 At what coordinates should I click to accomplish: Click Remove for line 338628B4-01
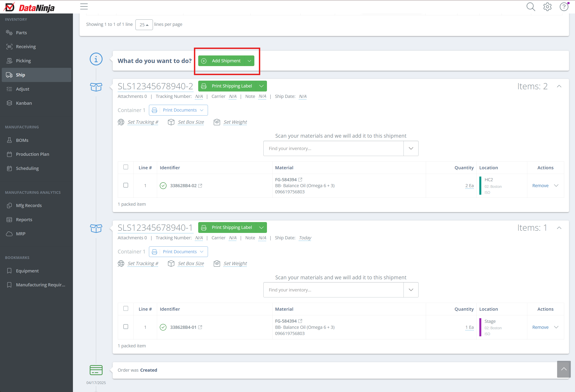[540, 327]
